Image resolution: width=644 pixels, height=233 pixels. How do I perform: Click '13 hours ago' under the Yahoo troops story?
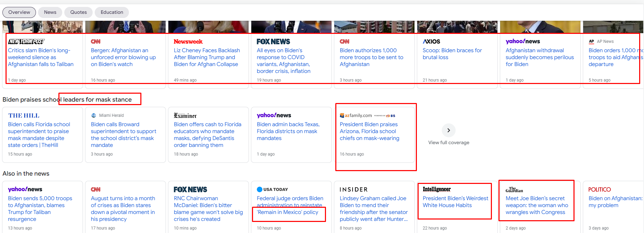pyautogui.click(x=20, y=228)
